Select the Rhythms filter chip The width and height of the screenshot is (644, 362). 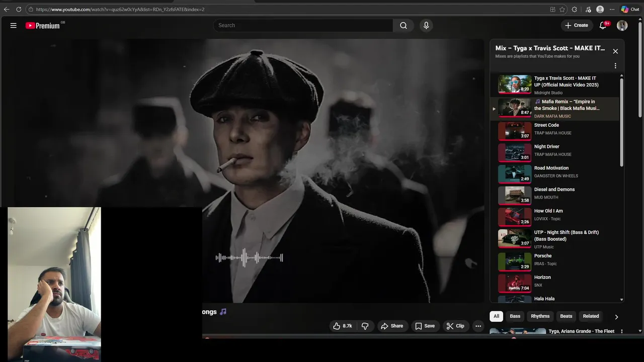pos(540,316)
